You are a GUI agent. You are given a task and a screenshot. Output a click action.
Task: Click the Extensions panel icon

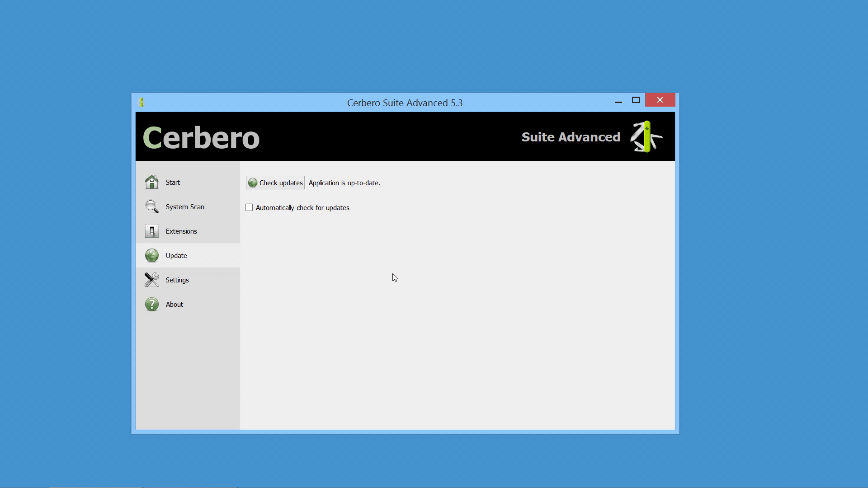151,230
